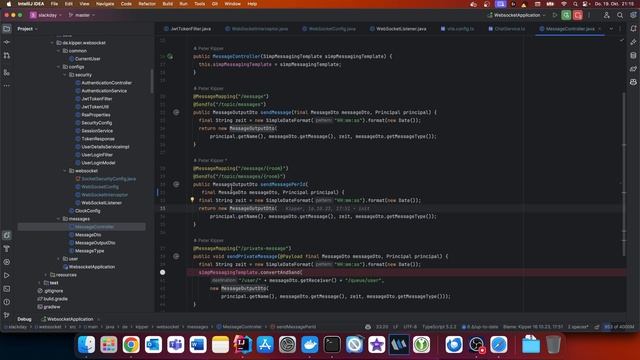Open the WebsocketApplication run configuration dropdown
Screen dimensions: 640x360
tap(516, 15)
